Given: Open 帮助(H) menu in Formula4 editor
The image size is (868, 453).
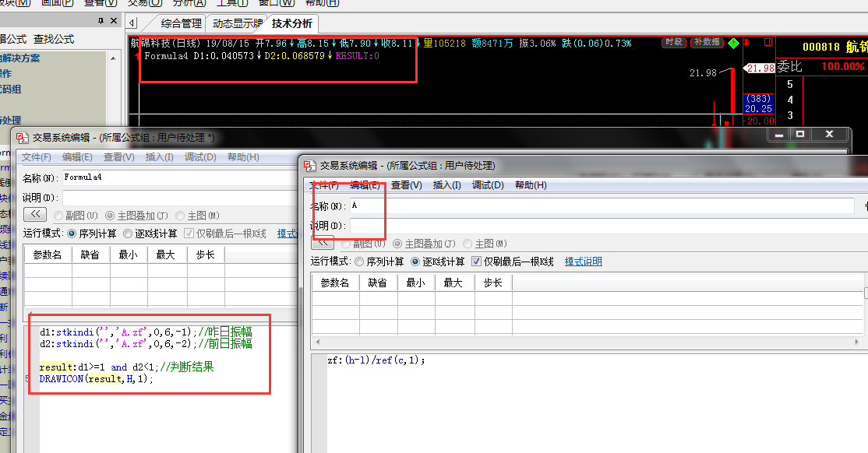Looking at the screenshot, I should tap(243, 157).
